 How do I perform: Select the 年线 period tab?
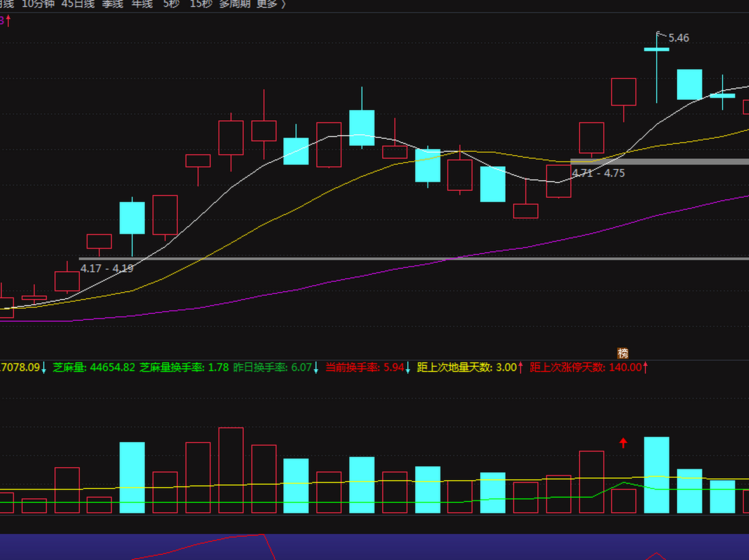142,4
